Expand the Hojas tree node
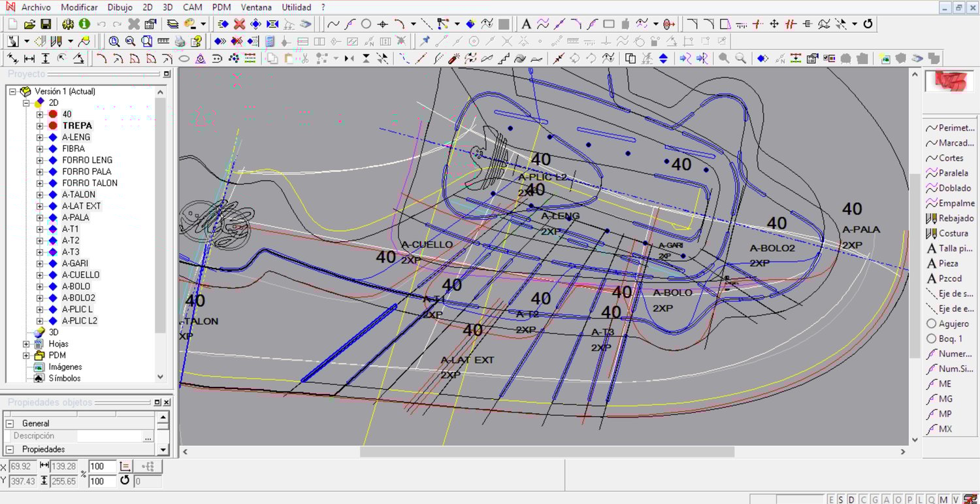 pyautogui.click(x=27, y=344)
